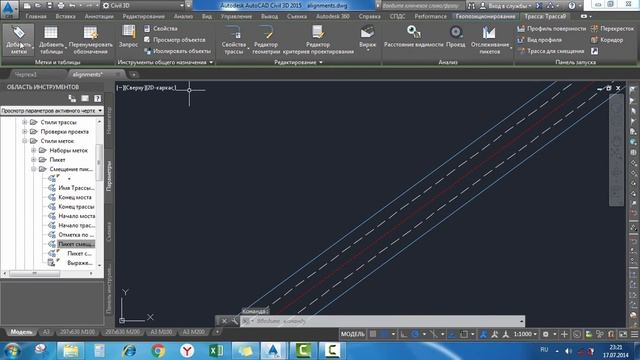The width and height of the screenshot is (640, 360).
Task: Select the Отметка по label style
Action: tap(76, 235)
